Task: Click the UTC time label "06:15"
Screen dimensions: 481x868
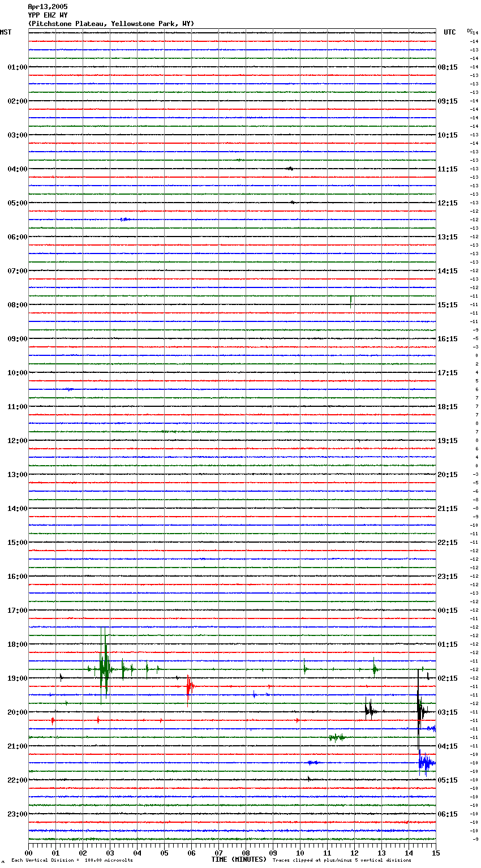Action: [x=448, y=814]
